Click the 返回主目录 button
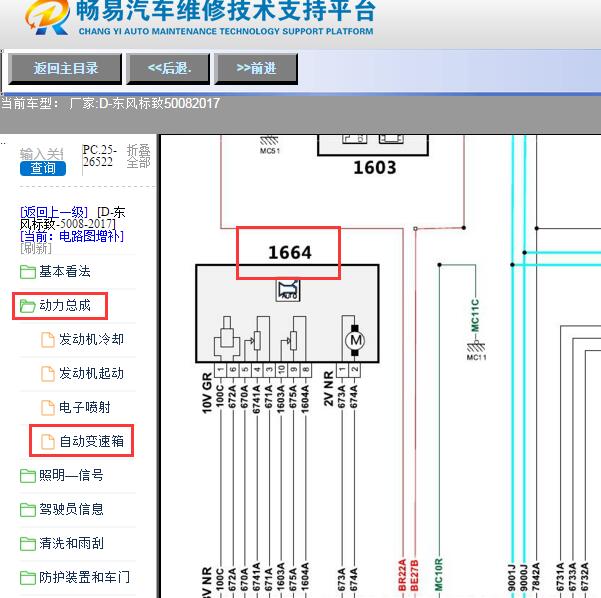The width and height of the screenshot is (601, 598). click(x=65, y=69)
